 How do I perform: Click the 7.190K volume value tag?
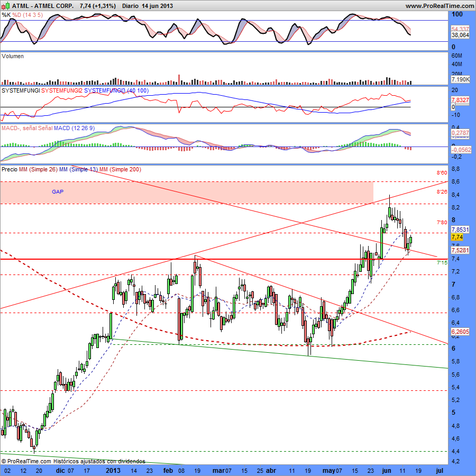460,79
